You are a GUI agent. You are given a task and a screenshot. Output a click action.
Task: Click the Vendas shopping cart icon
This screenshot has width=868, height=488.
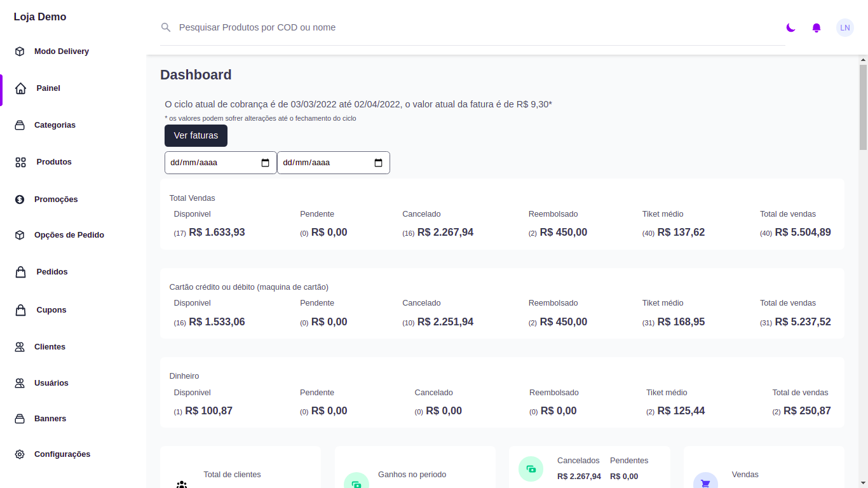pos(705,483)
